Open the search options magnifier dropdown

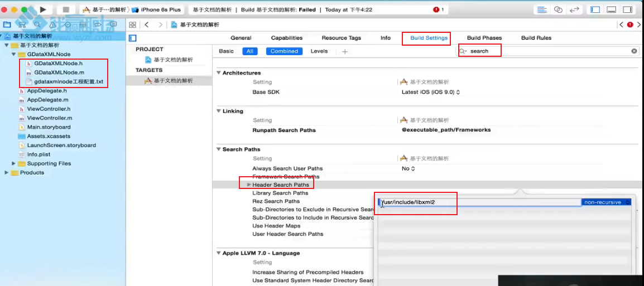click(x=463, y=51)
